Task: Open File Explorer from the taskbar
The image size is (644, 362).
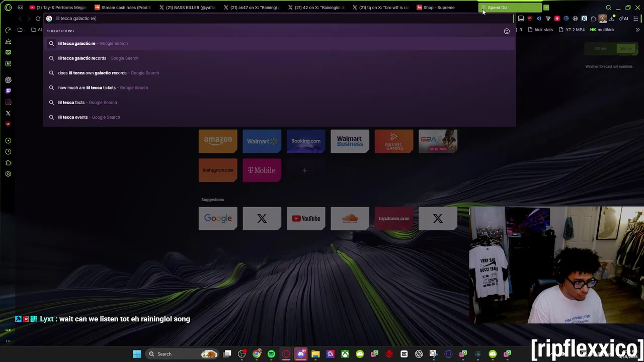Action: [315, 354]
